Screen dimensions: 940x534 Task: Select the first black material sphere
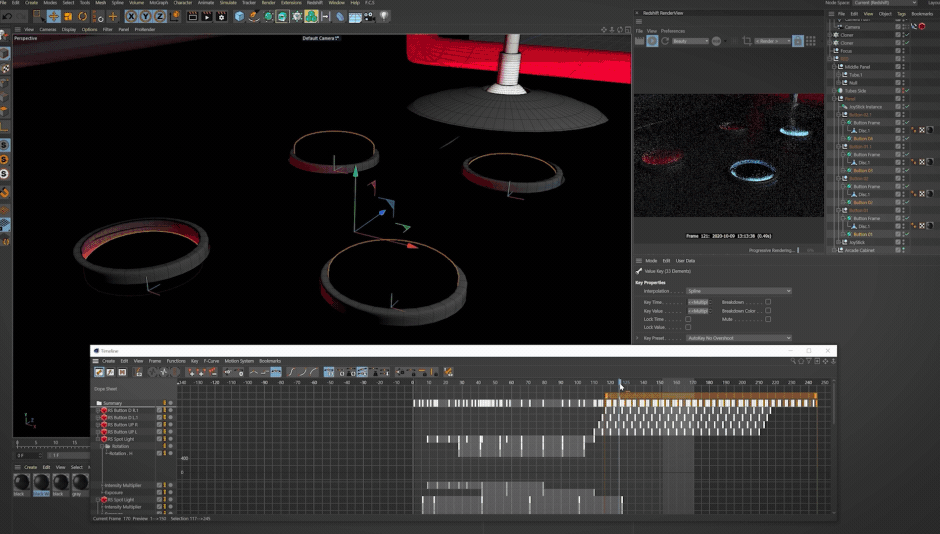[x=22, y=481]
